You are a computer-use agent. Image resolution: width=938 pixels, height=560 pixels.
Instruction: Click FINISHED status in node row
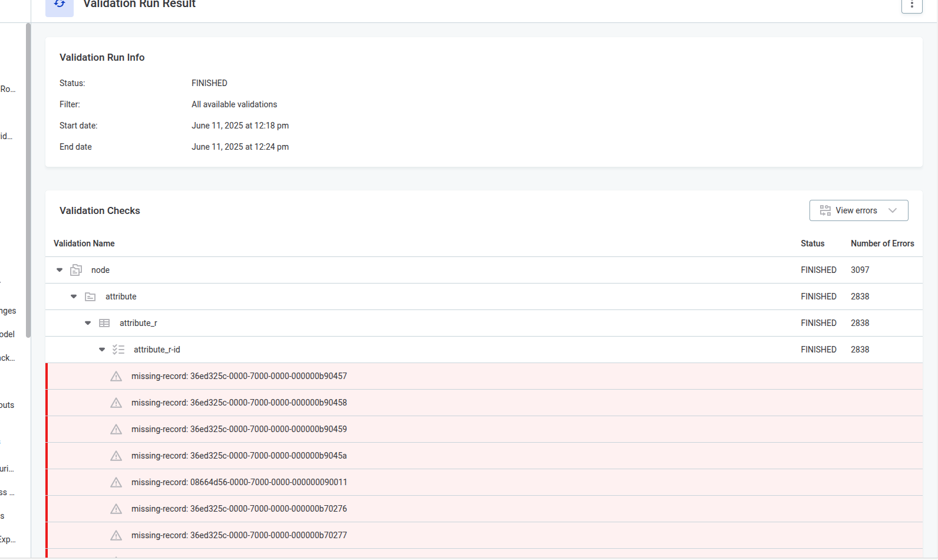click(818, 270)
